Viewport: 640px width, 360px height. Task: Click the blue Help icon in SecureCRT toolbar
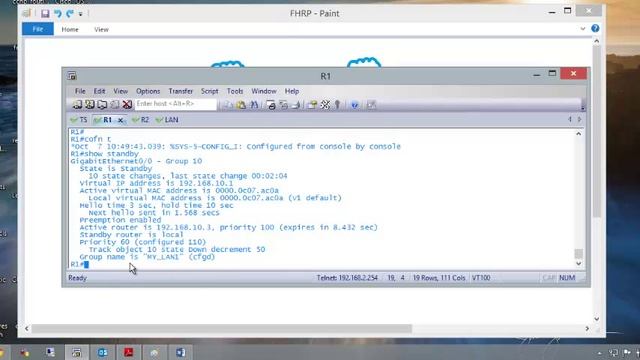click(355, 105)
